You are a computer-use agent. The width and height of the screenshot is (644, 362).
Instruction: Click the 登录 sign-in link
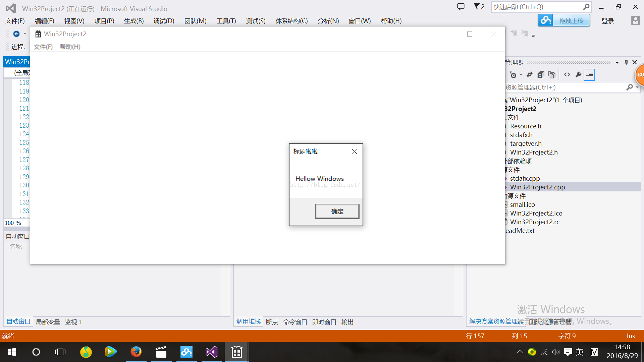pos(607,21)
